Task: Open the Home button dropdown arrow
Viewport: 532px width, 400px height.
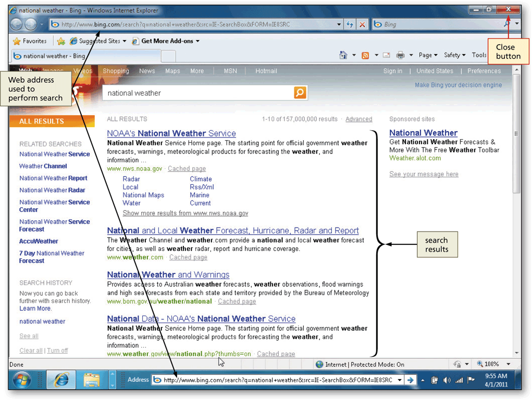Action: tap(354, 55)
